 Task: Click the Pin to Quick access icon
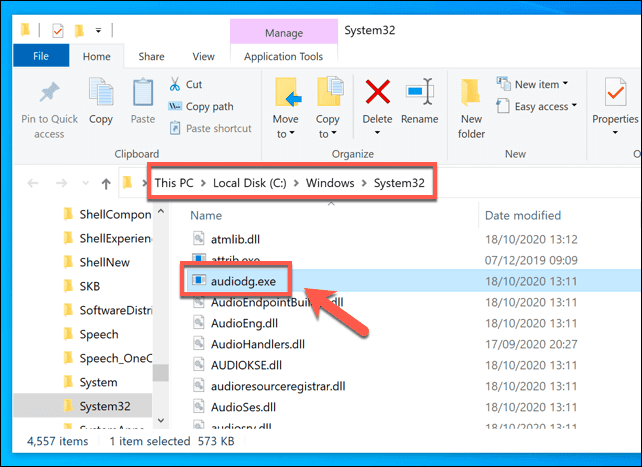[x=49, y=92]
